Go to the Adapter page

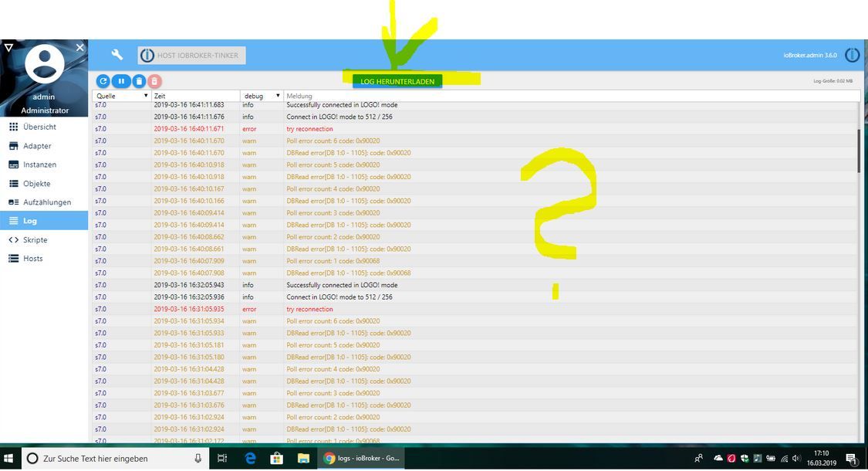[44, 146]
